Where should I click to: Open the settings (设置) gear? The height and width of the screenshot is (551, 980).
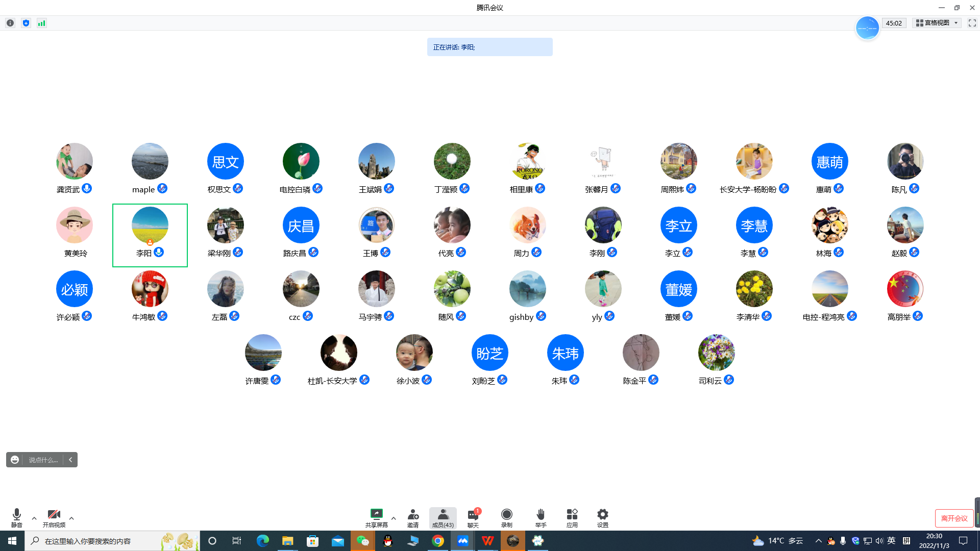(x=603, y=518)
